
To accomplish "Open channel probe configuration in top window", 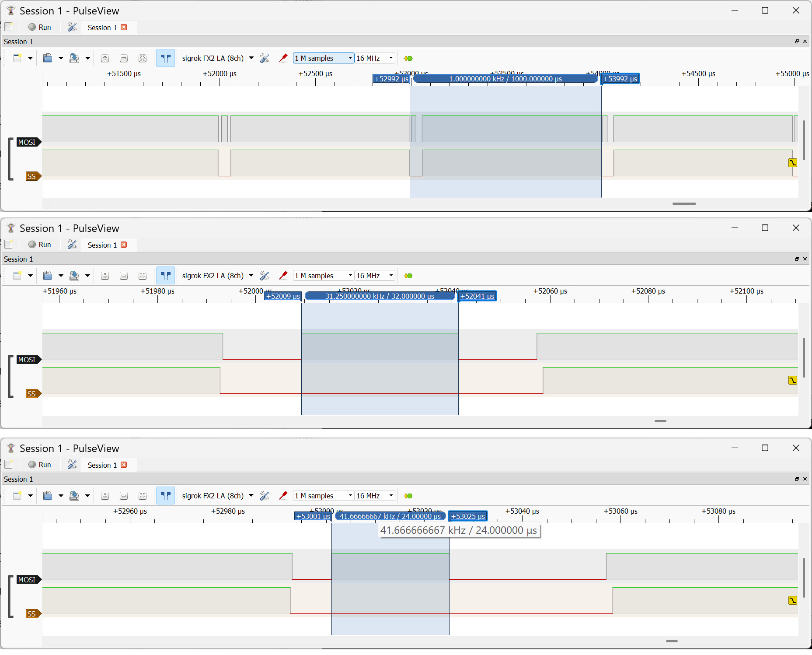I will pos(283,58).
